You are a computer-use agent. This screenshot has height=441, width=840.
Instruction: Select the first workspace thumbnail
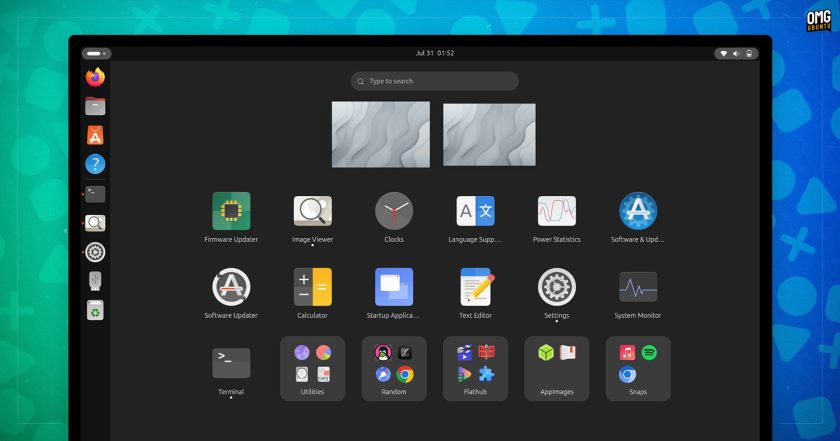(x=381, y=134)
